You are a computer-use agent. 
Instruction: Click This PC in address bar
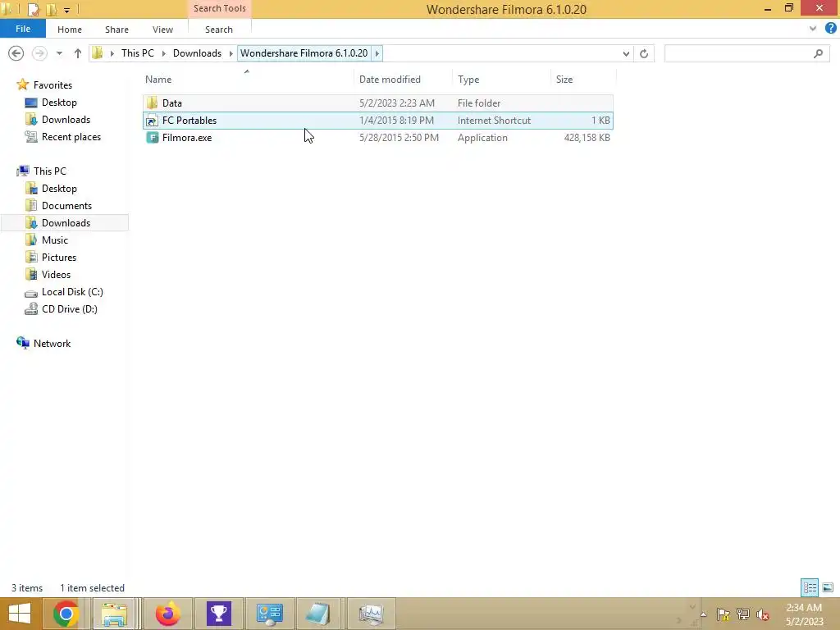138,53
